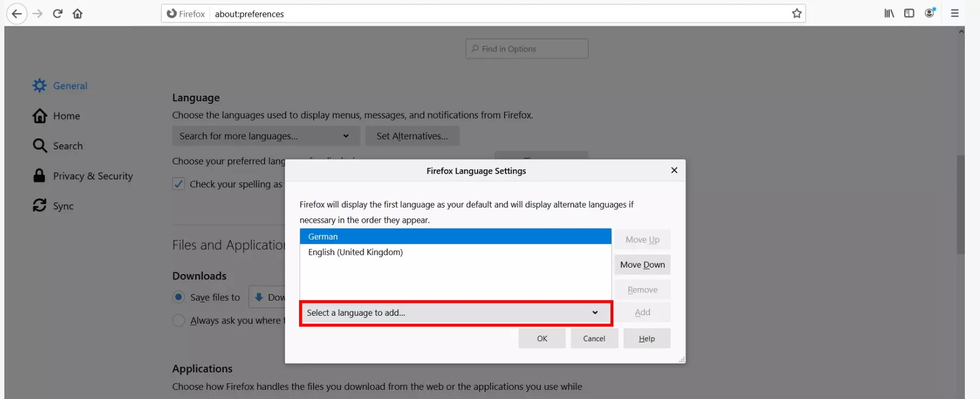Click the download folder button beside Save files to
The width and height of the screenshot is (980, 399).
(x=267, y=297)
